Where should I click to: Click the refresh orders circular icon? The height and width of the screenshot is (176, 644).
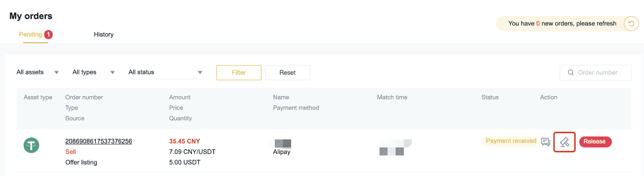coord(631,24)
